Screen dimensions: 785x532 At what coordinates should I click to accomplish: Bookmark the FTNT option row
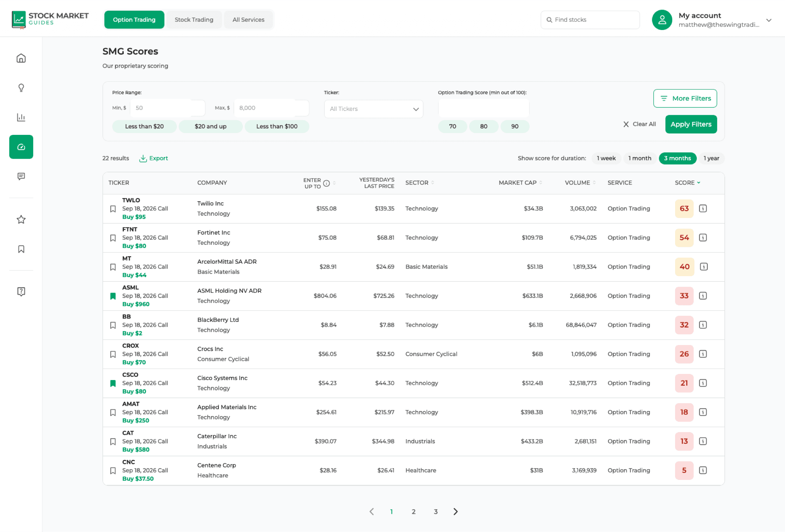click(113, 238)
